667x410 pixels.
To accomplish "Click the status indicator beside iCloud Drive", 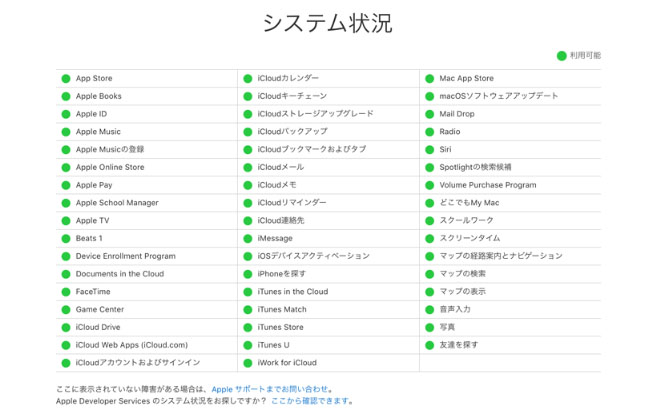I will click(66, 327).
